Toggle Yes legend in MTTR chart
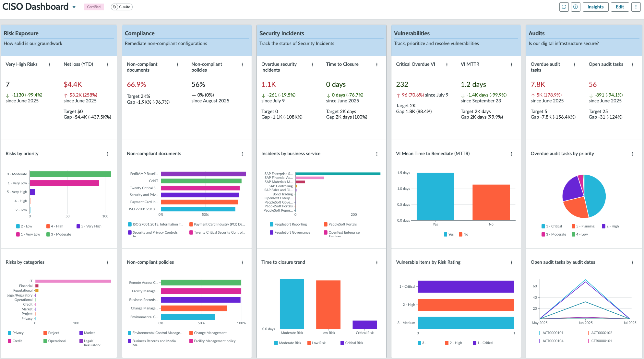Image resolution: width=644 pixels, height=359 pixels. pyautogui.click(x=449, y=234)
